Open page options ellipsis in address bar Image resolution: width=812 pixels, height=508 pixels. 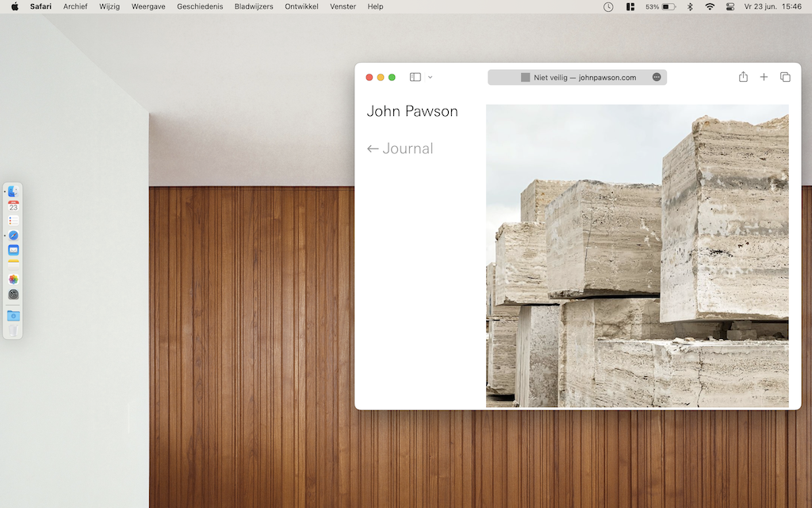[x=657, y=77]
